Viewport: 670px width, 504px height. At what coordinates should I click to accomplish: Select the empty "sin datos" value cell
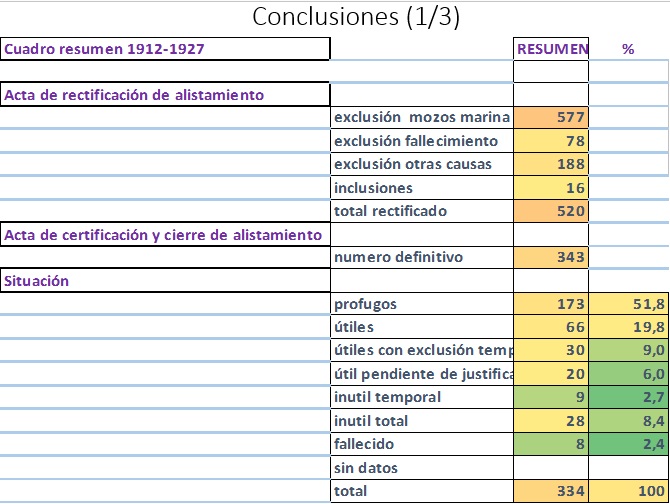tap(551, 468)
